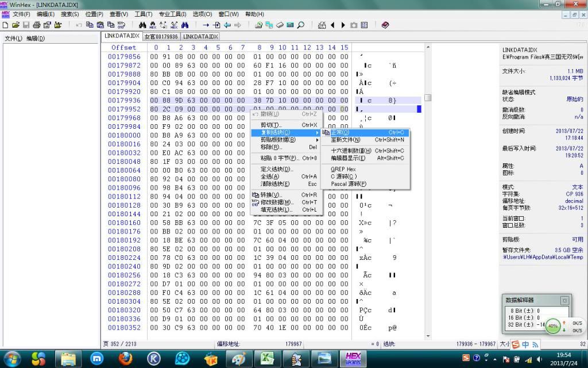Open the 专业工具(I) menu
The width and height of the screenshot is (588, 368).
point(172,14)
